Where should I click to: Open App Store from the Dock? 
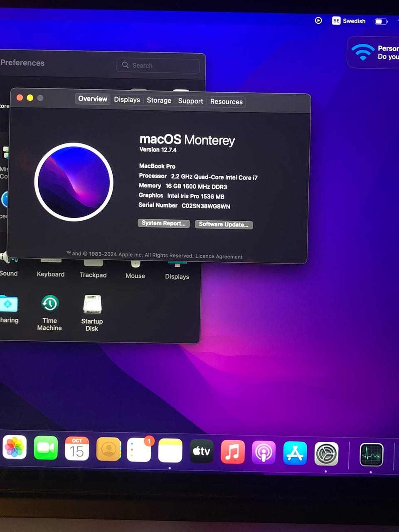coord(295,453)
